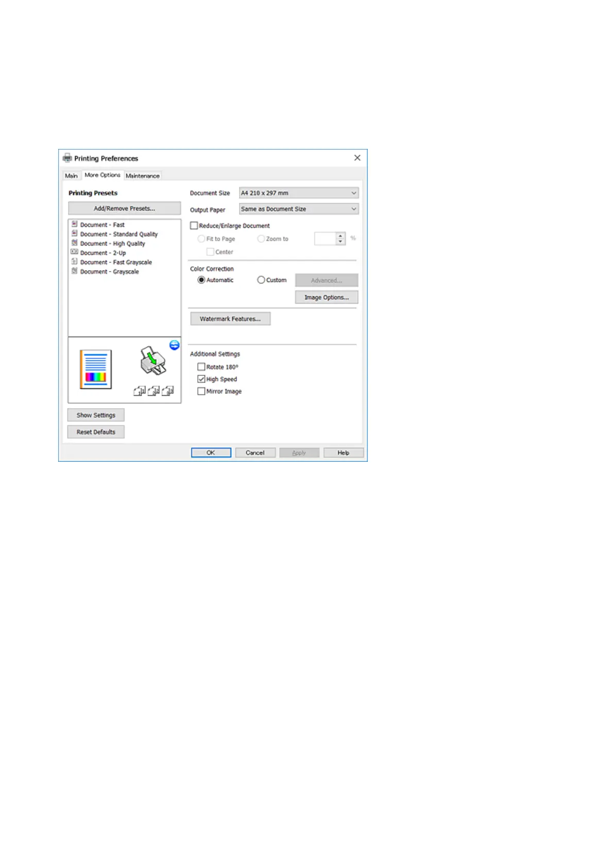This screenshot has height=868, width=613.
Task: Select 'Document - Standard Quality' preset text
Action: pyautogui.click(x=119, y=234)
